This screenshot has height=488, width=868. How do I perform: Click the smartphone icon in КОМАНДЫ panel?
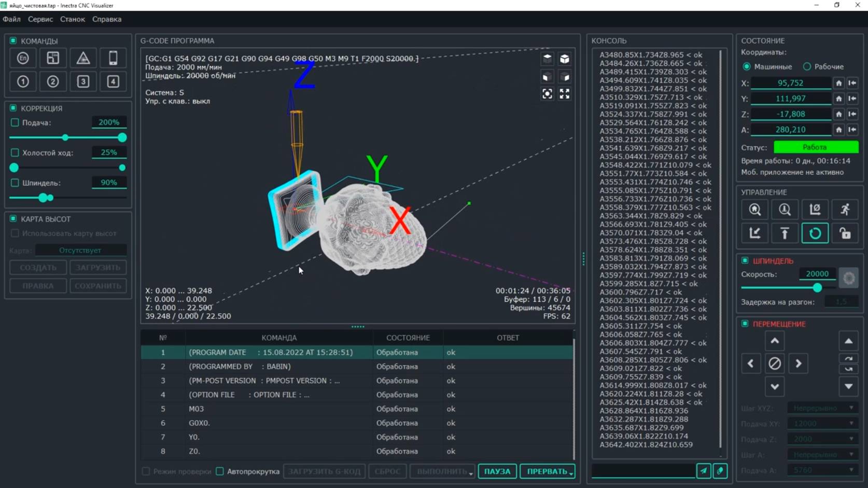pos(113,58)
